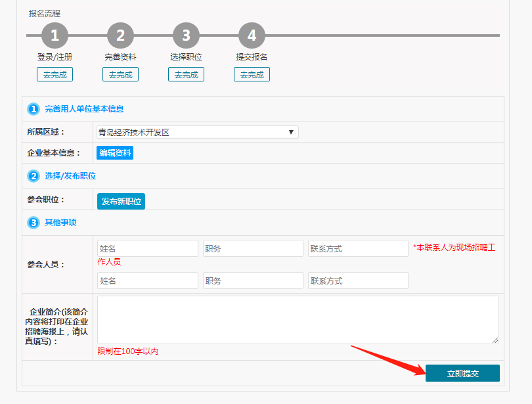Click the step 2 circle for 完善资料
The height and width of the screenshot is (404, 532).
(120, 35)
